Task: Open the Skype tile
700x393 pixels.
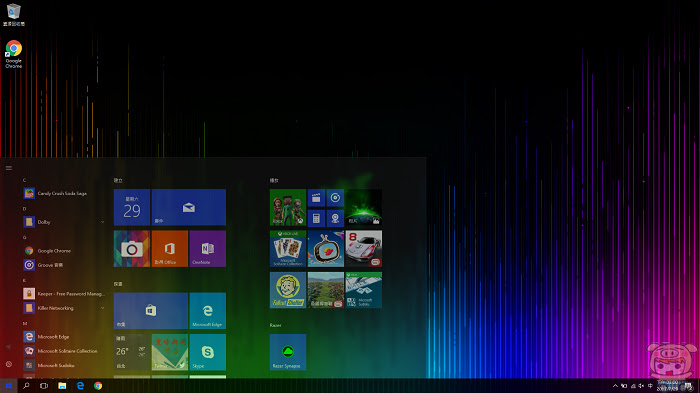Action: (x=208, y=352)
